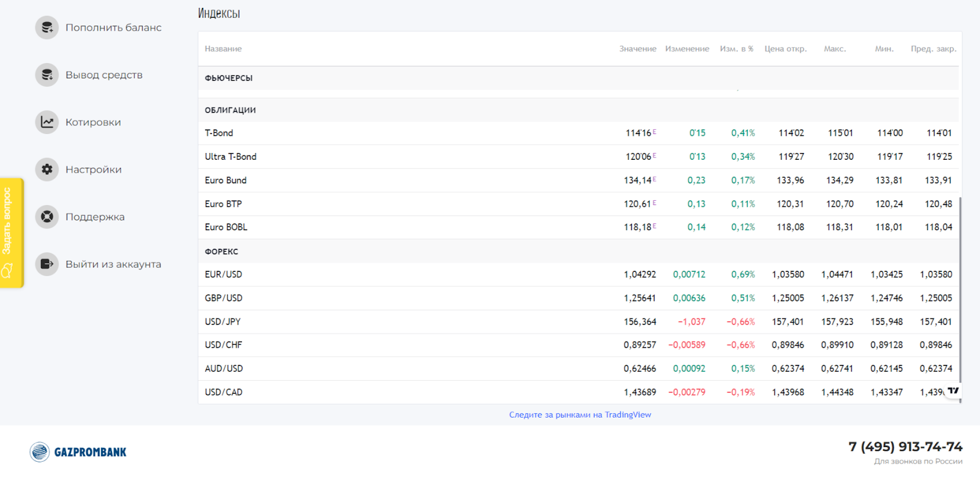Click the Gazprombank logo
Viewport: 980px width, 477px height.
point(78,452)
